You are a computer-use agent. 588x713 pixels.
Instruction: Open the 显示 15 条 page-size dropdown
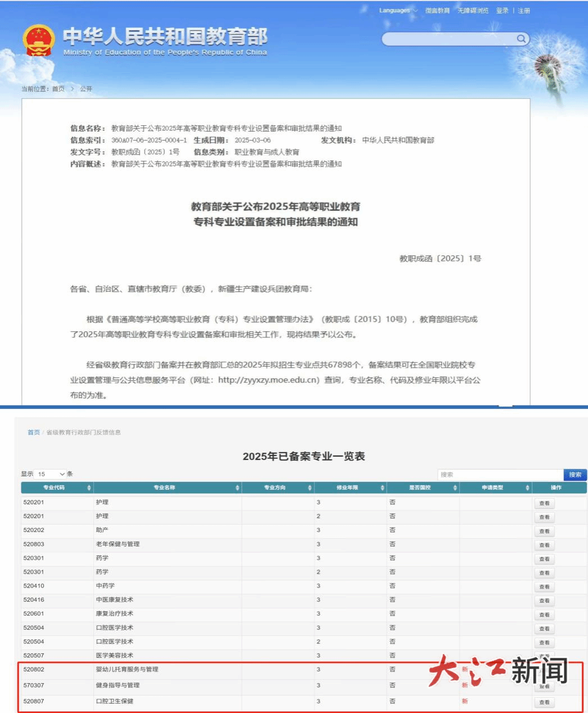click(51, 474)
